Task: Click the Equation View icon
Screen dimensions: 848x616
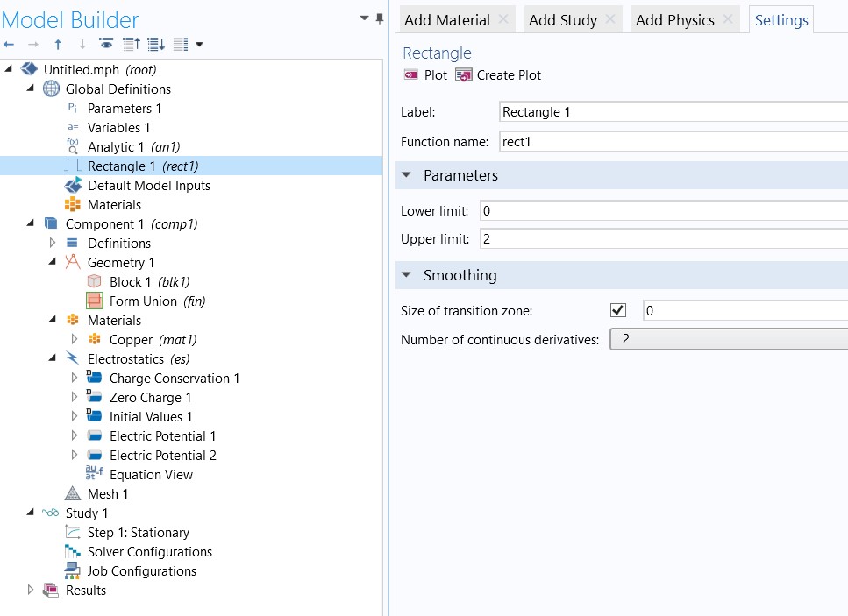Action: (95, 475)
